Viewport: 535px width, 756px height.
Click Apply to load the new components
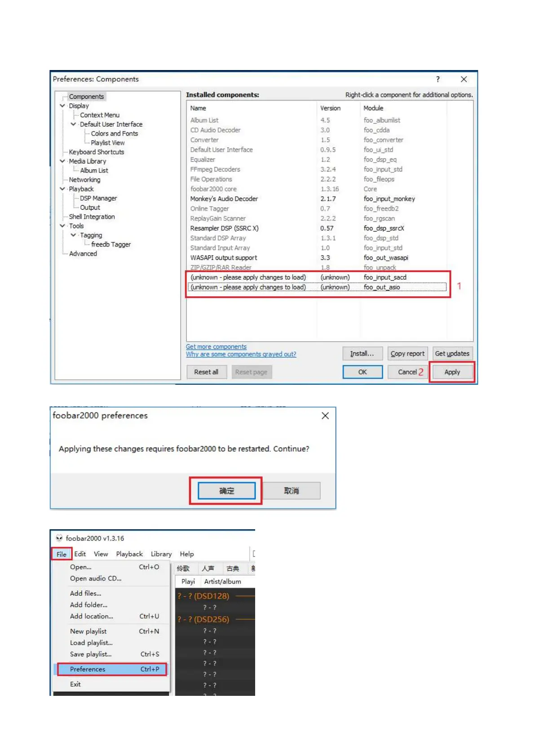point(452,372)
